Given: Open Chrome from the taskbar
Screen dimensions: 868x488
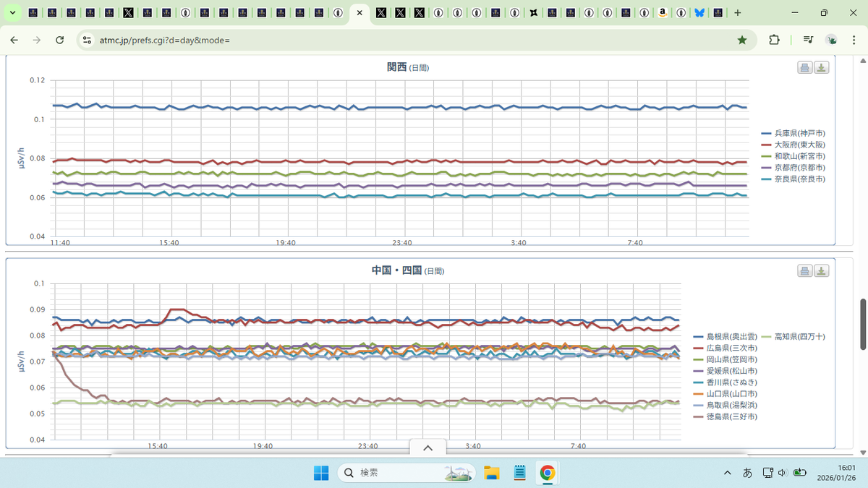Looking at the screenshot, I should (x=548, y=473).
